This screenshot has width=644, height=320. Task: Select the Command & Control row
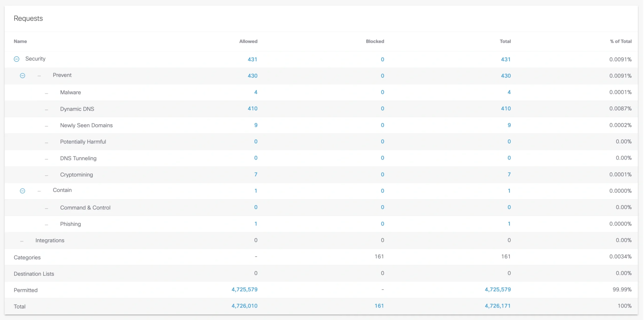[85, 208]
